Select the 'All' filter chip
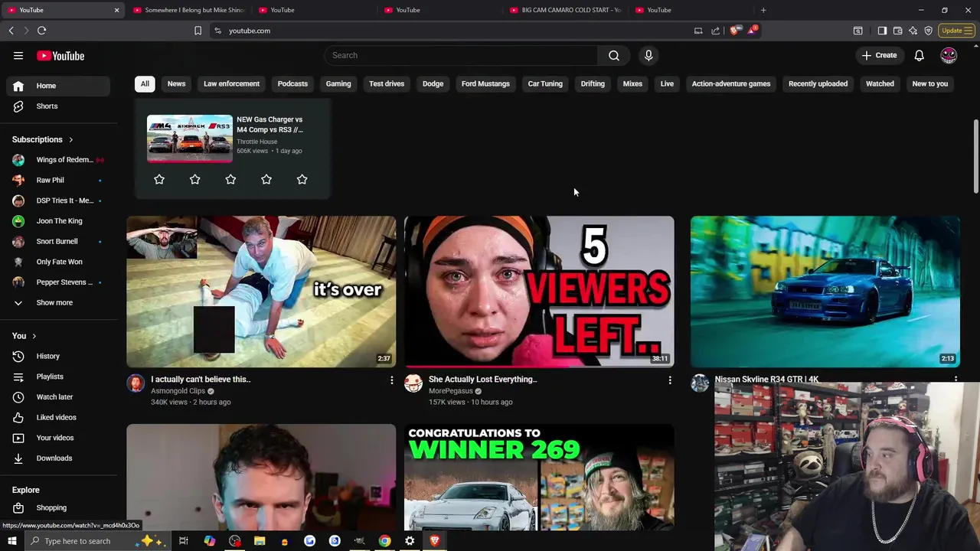Viewport: 980px width, 551px height. click(x=145, y=83)
